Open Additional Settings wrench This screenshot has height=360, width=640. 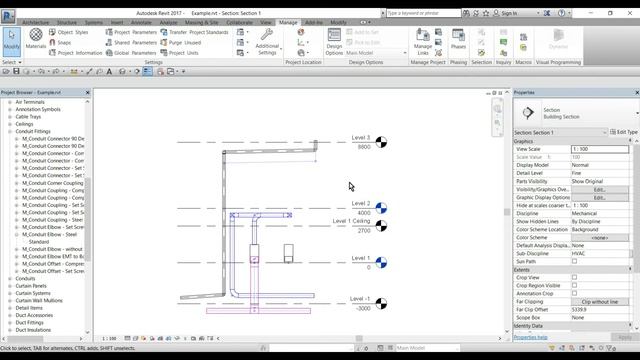tap(267, 41)
